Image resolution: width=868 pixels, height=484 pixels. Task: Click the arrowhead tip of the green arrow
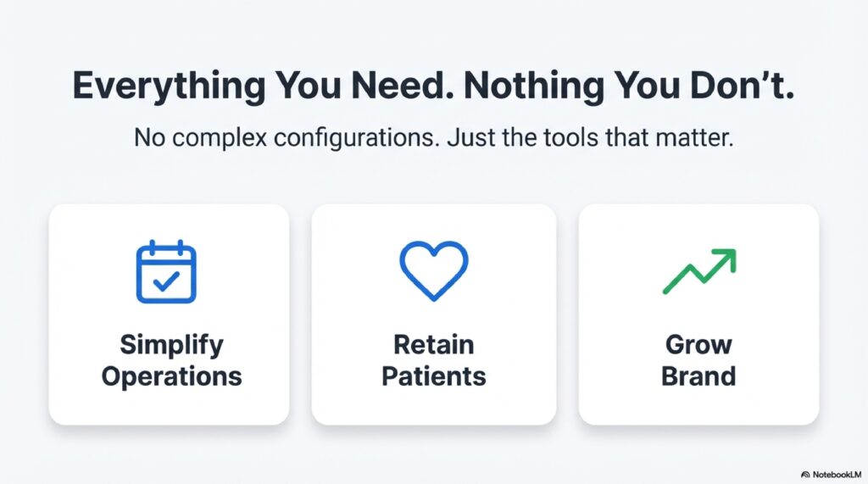(x=728, y=255)
